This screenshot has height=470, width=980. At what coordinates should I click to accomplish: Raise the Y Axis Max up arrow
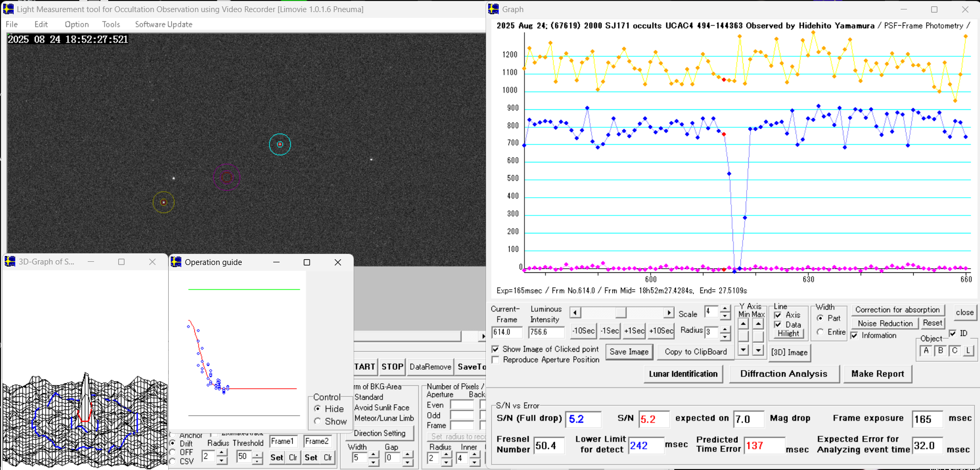[x=758, y=324]
